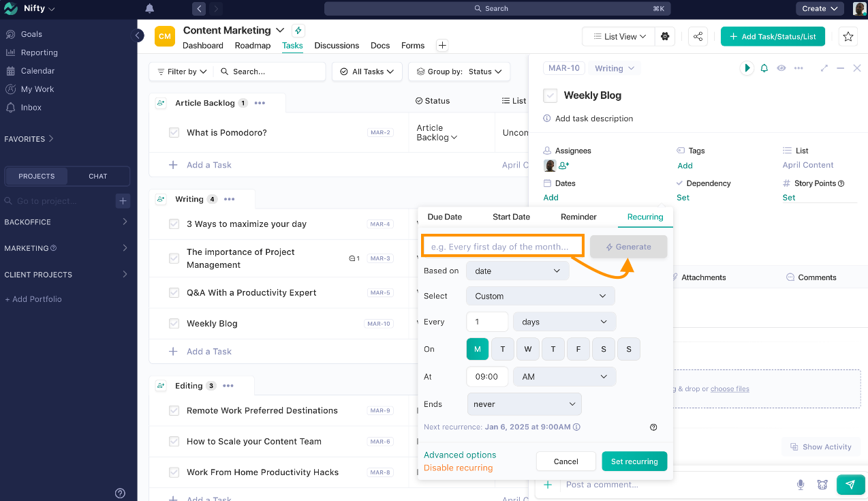Add a new project tab with the plus icon
This screenshot has width=868, height=501.
click(x=442, y=46)
